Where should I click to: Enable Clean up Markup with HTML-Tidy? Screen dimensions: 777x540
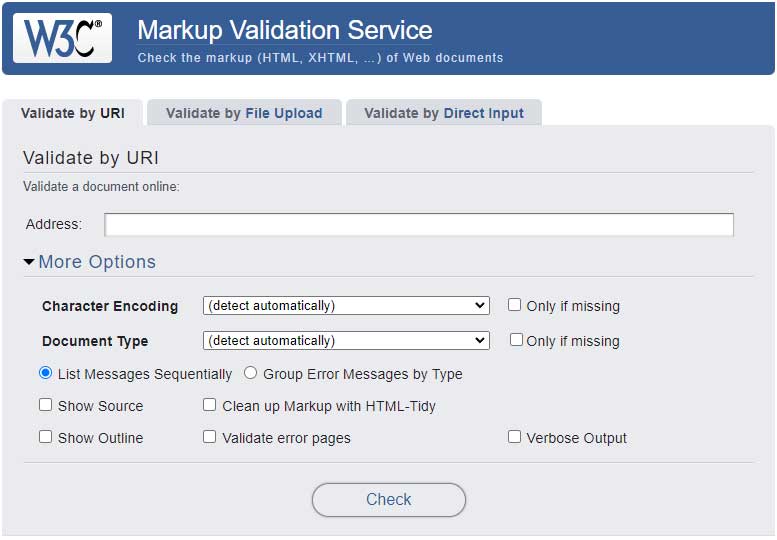210,405
